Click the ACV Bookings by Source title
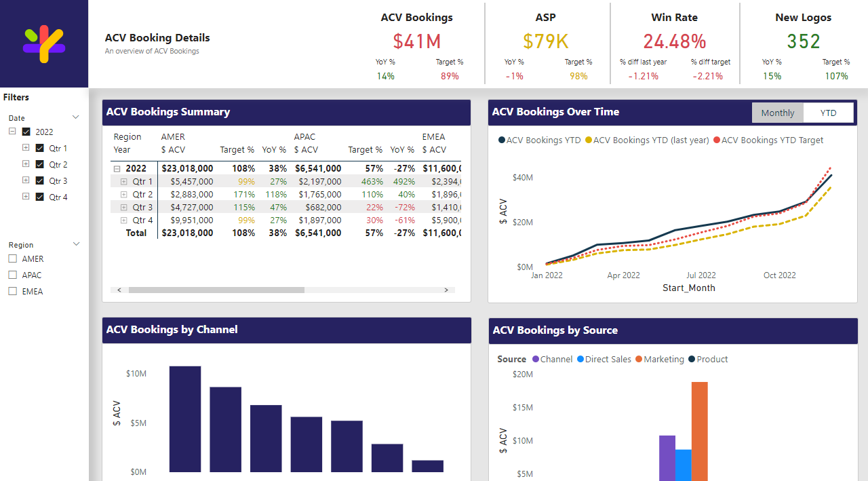This screenshot has height=481, width=868. pos(555,330)
